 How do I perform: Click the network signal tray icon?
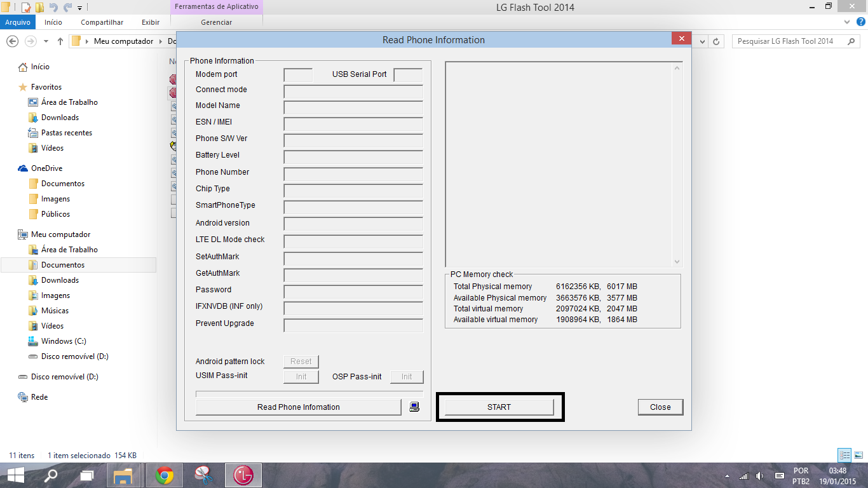pos(744,476)
